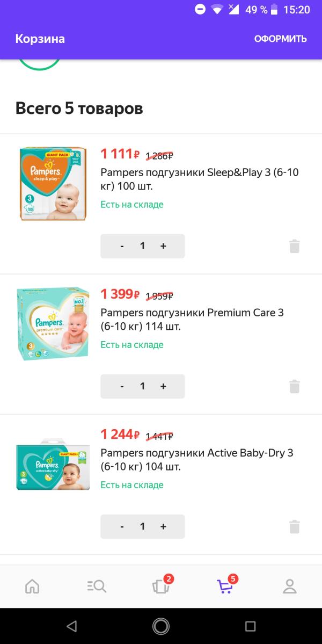The height and width of the screenshot is (644, 322).
Task: Remove Premium Care diapers using trash icon
Action: pos(295,387)
